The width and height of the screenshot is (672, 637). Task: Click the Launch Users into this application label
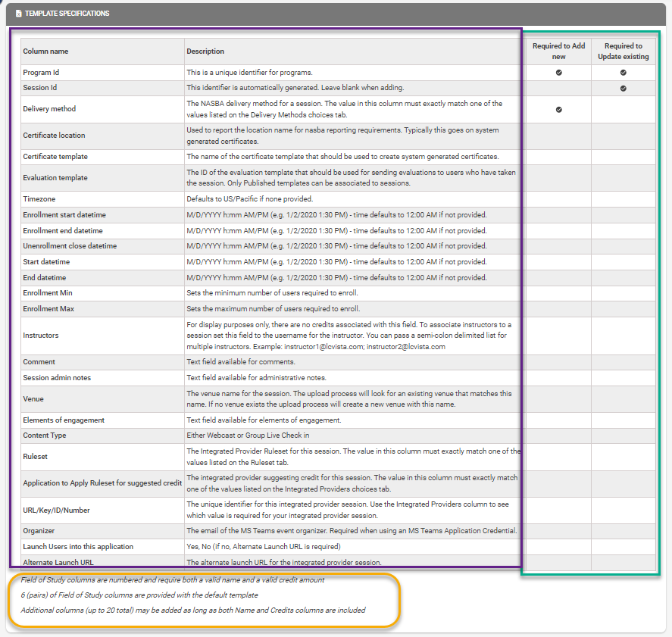point(78,546)
